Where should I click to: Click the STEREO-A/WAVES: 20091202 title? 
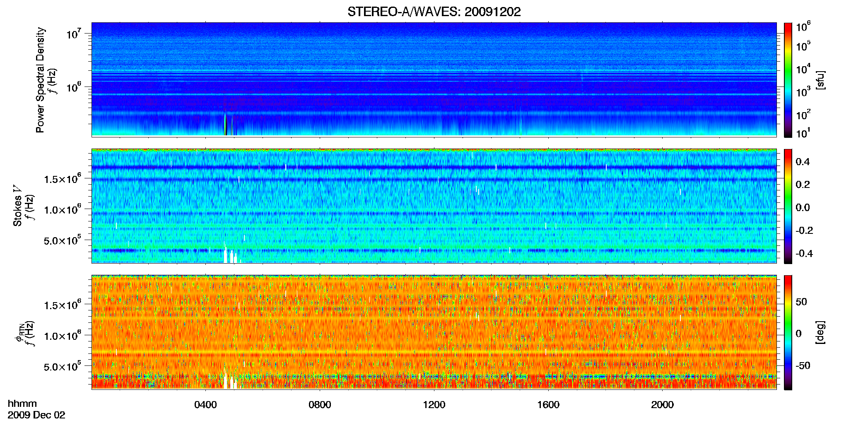click(434, 12)
